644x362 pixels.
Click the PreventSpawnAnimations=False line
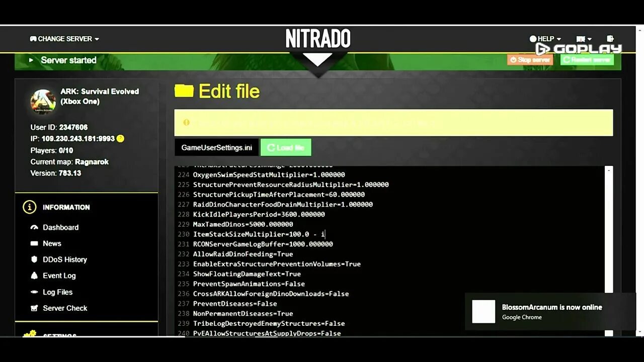(x=249, y=284)
